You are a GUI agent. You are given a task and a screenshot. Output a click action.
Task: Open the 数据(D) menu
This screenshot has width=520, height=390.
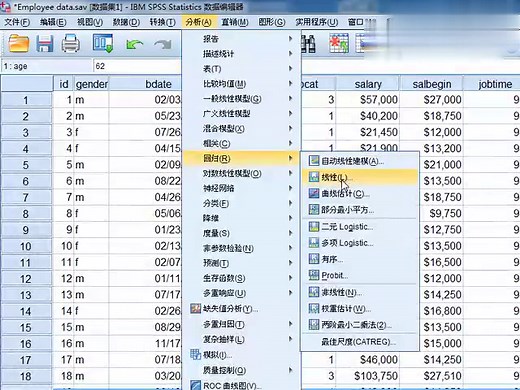pyautogui.click(x=126, y=22)
